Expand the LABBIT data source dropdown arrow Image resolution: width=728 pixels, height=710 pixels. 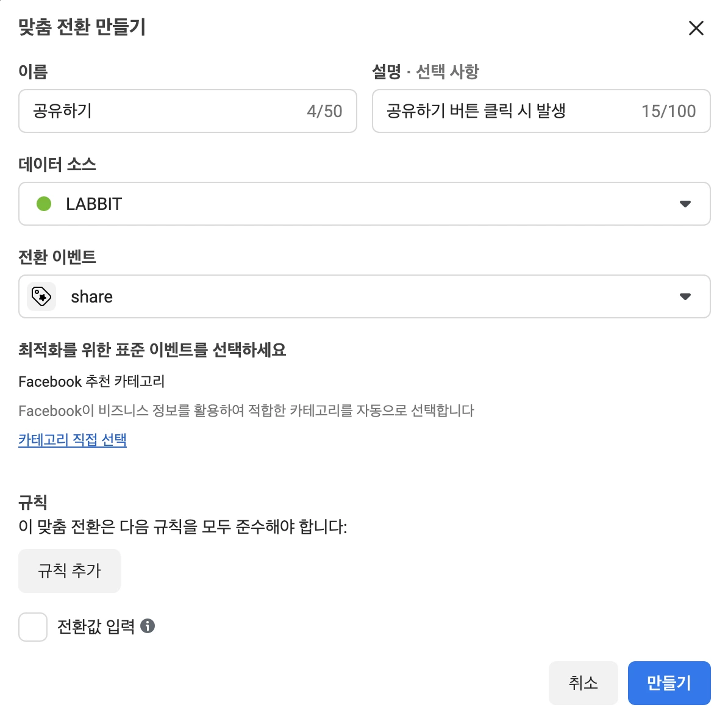click(685, 204)
